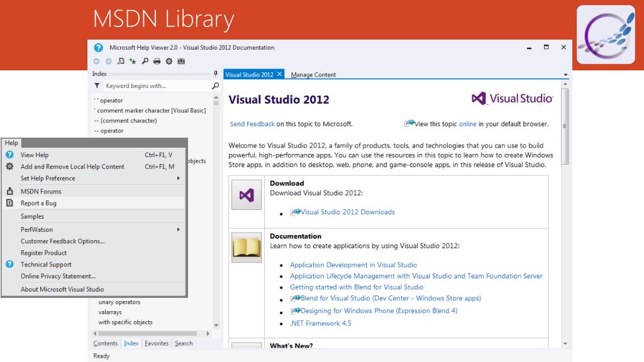Screen dimensions: 644x362
Task: Click the Help Viewer question mark title icon
Action: click(99, 48)
